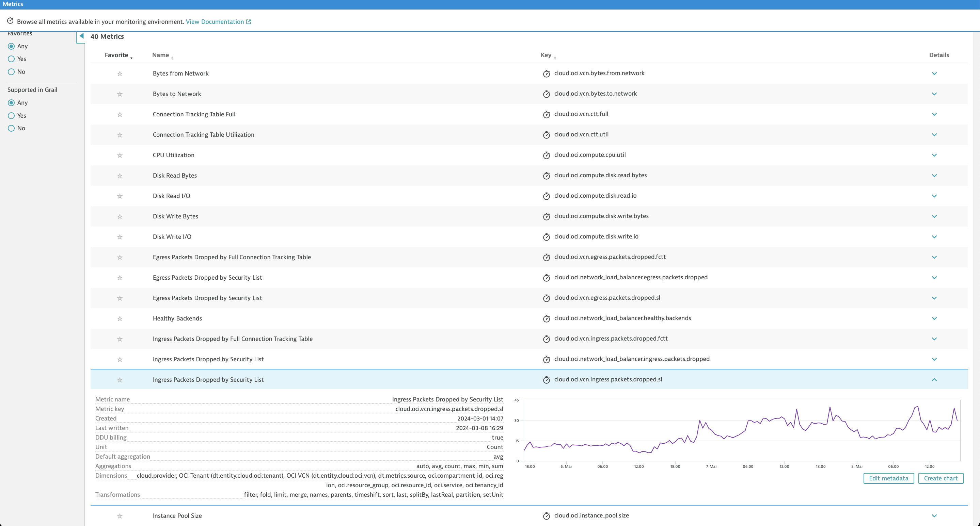This screenshot has height=526, width=980.
Task: Select Yes under Favorites filter
Action: (x=12, y=59)
